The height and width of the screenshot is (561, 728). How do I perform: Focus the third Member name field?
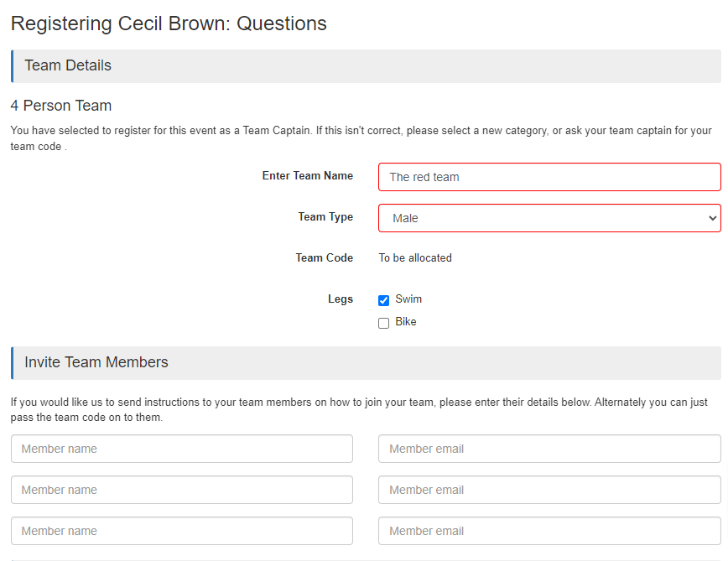coord(182,531)
